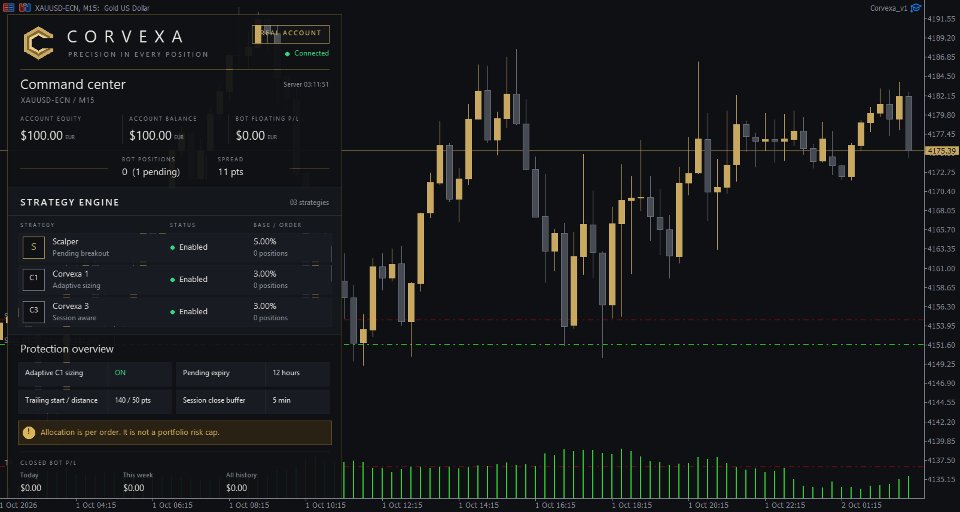Click the 'Allocation is per order' warning banner text
960x512 pixels.
click(x=130, y=432)
